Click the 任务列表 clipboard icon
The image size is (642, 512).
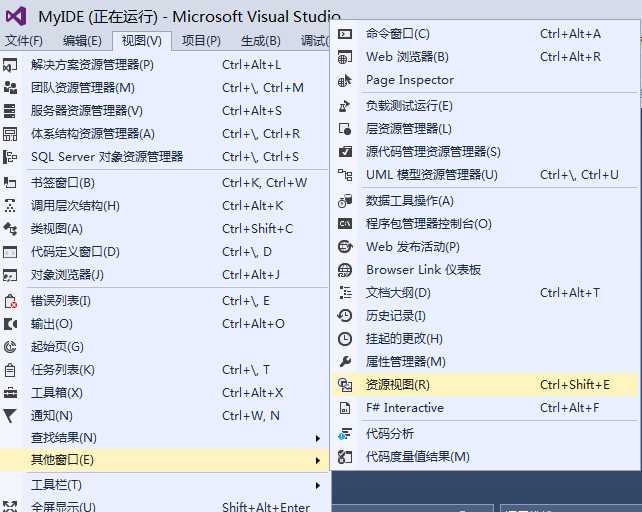pos(10,370)
